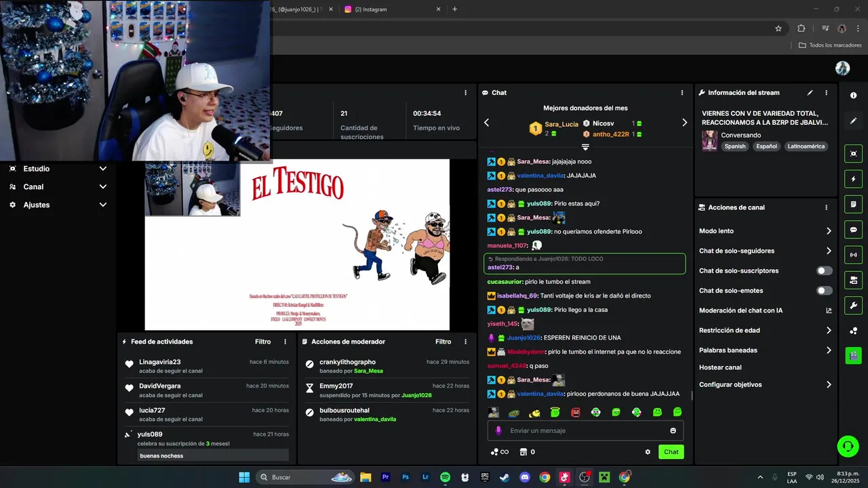Open Feed de actividades three-dot menu

[285, 342]
